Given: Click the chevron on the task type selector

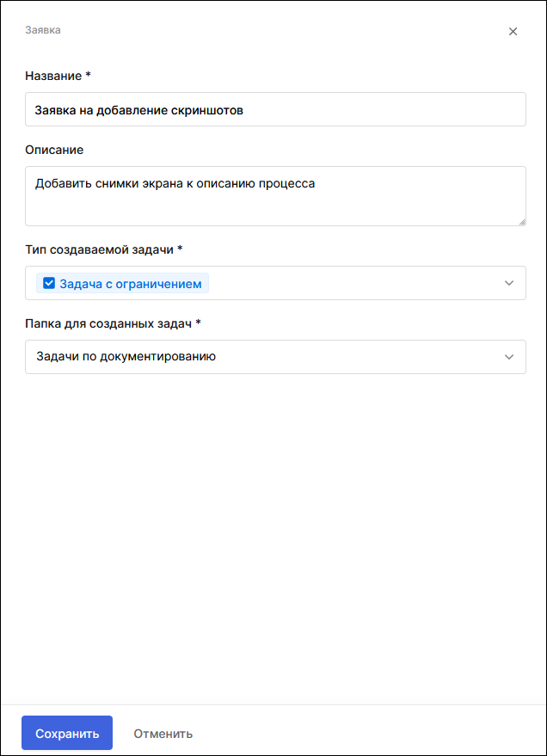Looking at the screenshot, I should [x=509, y=283].
